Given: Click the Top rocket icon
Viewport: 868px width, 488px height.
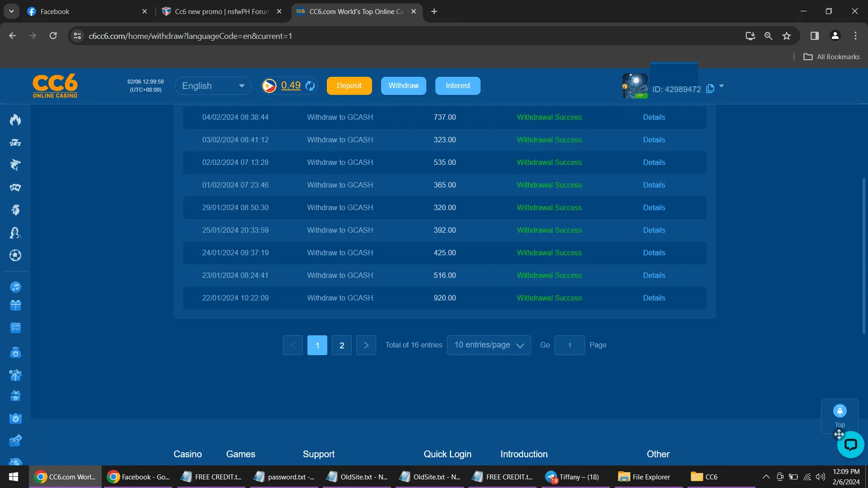Looking at the screenshot, I should pyautogui.click(x=840, y=411).
